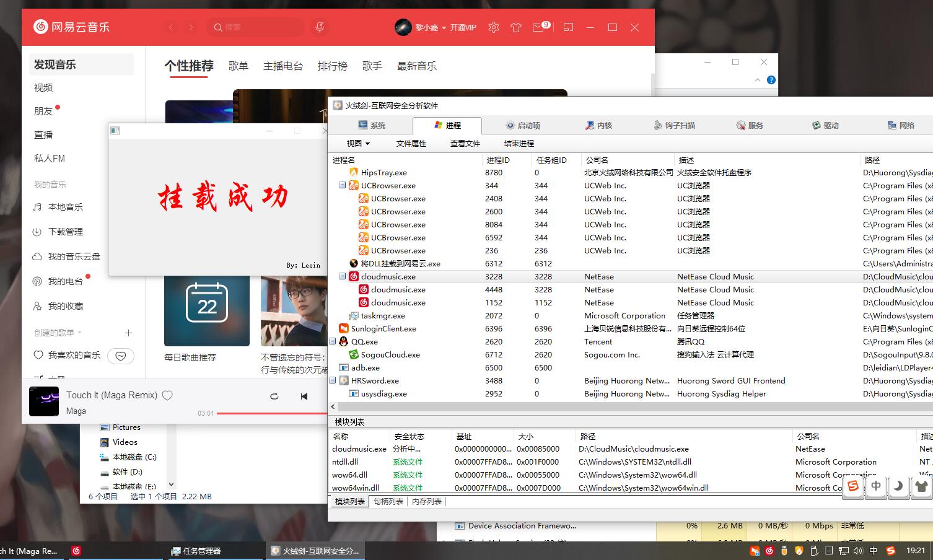Click the 文件属性 button

tap(411, 144)
